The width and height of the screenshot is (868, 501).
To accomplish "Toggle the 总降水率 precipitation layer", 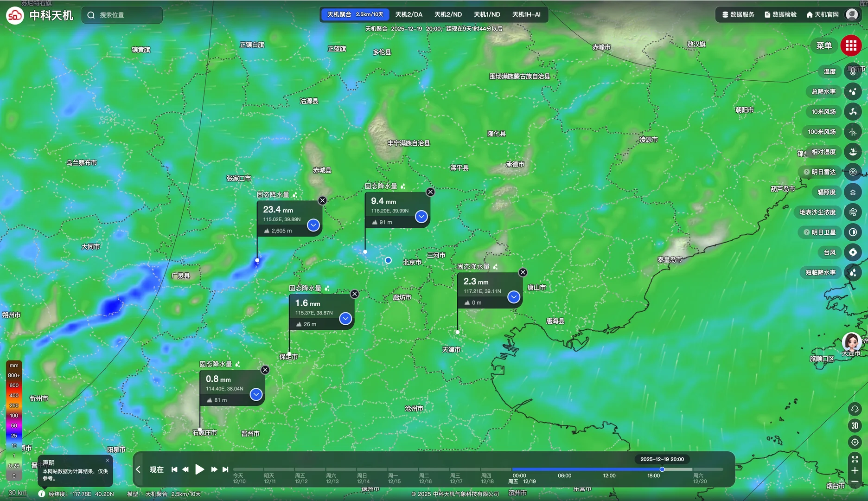I will point(853,91).
